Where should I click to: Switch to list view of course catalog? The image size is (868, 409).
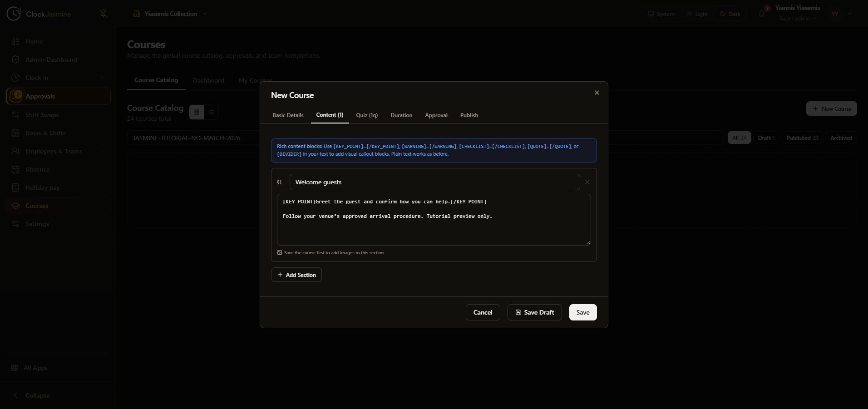(211, 112)
